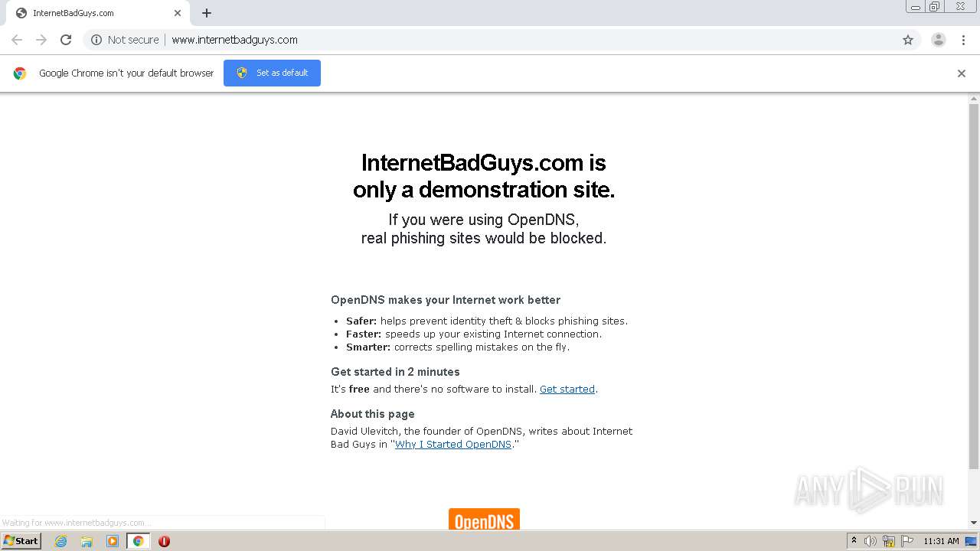980x551 pixels.
Task: Open the Chrome profile avatar menu
Action: point(939,40)
